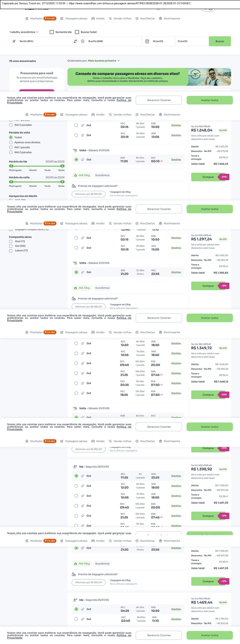The image size is (240, 644).
Task: Click airline icon on the 18:55 Gol flight
Action: [83, 393]
